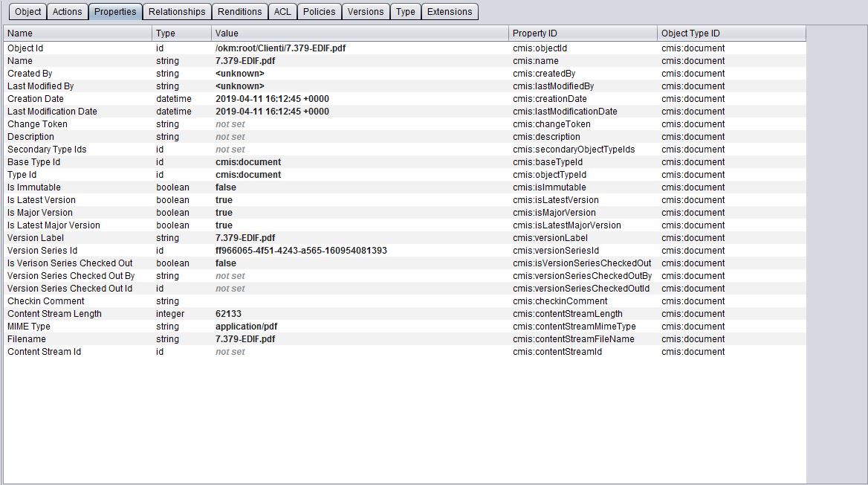View the Relationships tab
The height and width of the screenshot is (485, 868).
(177, 12)
